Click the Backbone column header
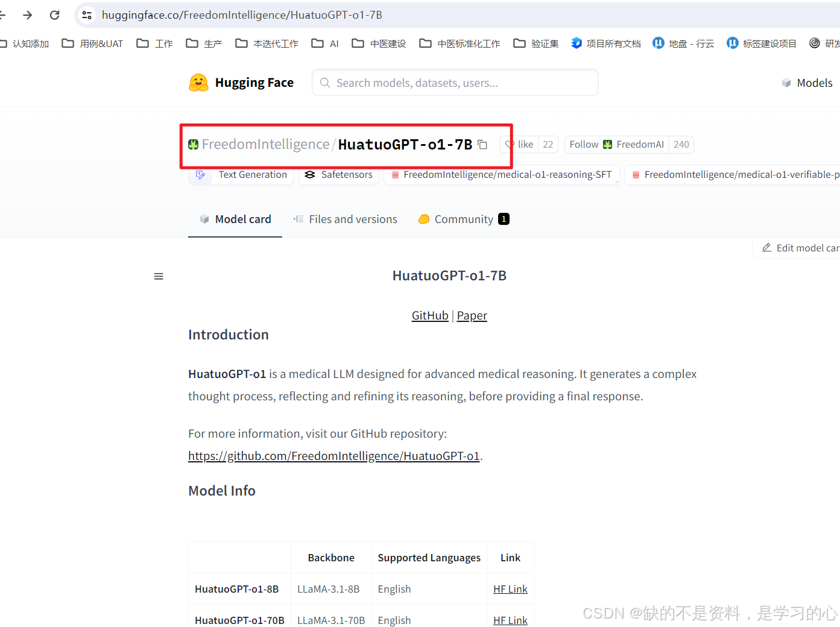 click(x=331, y=558)
